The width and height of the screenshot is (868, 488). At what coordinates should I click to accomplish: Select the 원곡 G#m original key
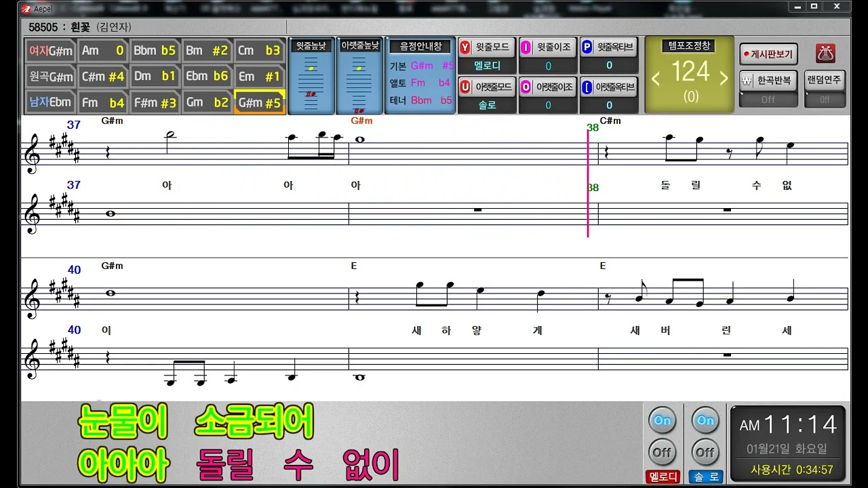click(x=51, y=77)
